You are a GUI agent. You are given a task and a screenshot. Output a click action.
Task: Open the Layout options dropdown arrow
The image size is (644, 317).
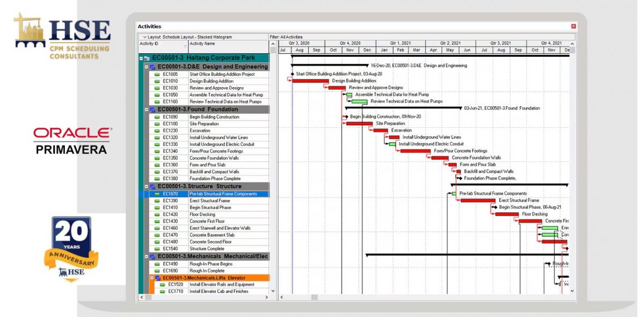(x=144, y=37)
